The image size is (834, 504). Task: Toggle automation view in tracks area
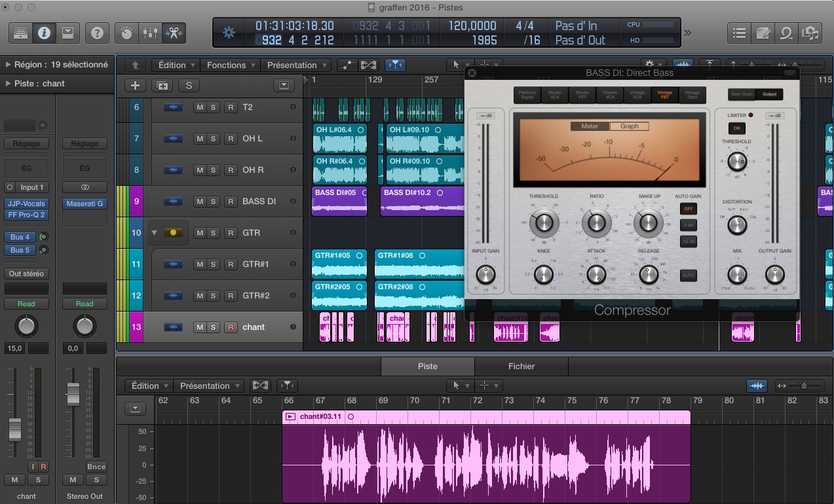pos(347,65)
